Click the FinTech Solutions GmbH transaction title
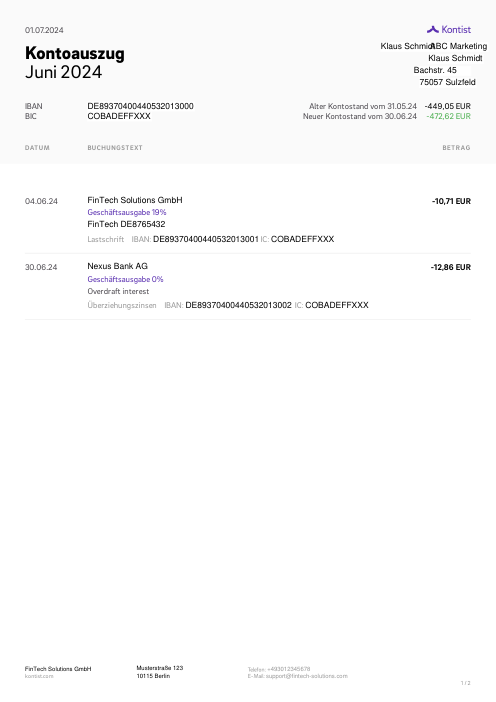Viewport: 496px width, 702px height. click(x=135, y=200)
